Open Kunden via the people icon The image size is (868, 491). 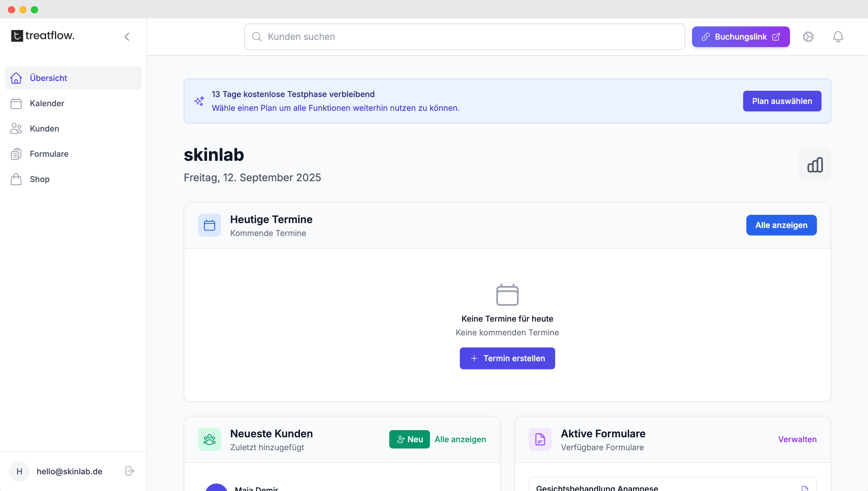(x=15, y=128)
